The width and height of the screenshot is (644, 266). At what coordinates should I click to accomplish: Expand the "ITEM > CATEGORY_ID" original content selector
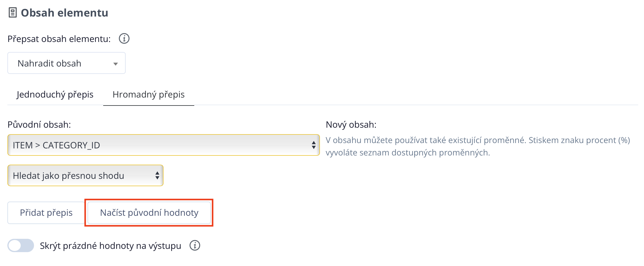[163, 145]
